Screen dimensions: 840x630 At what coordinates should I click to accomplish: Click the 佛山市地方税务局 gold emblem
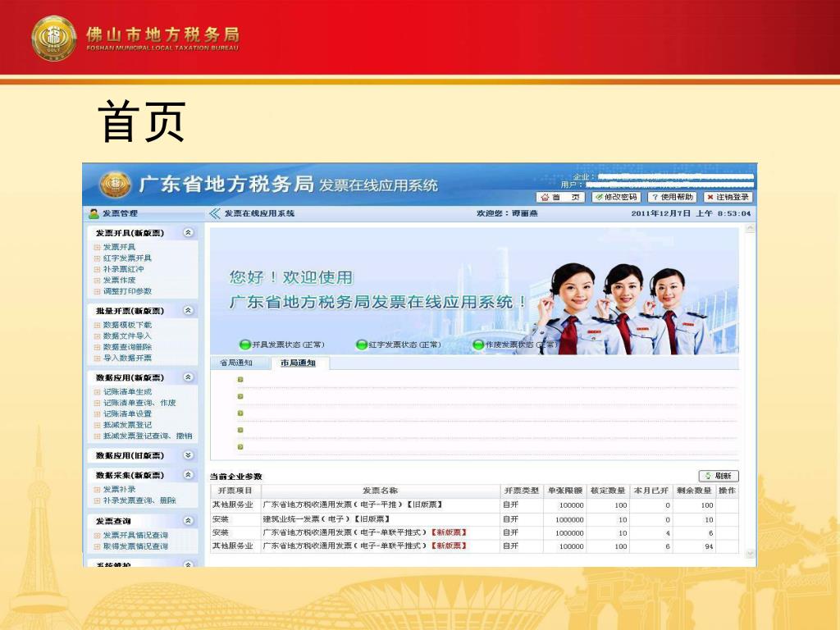point(53,38)
